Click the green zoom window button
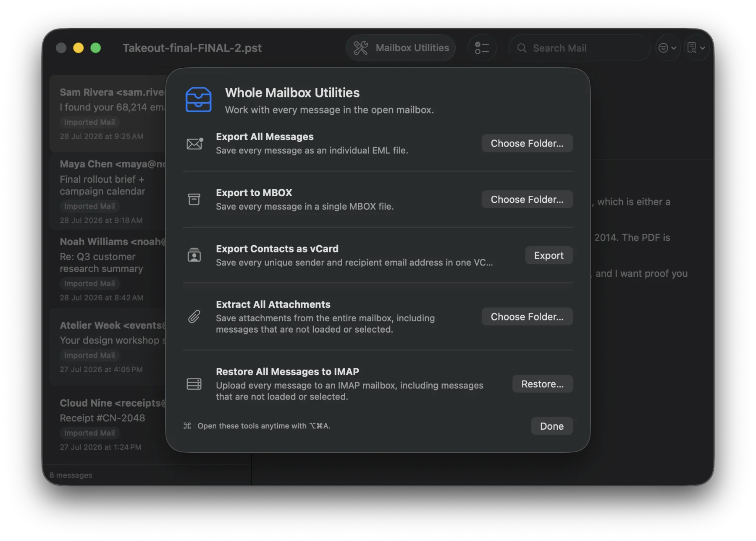Image resolution: width=756 pixels, height=541 pixels. [96, 48]
